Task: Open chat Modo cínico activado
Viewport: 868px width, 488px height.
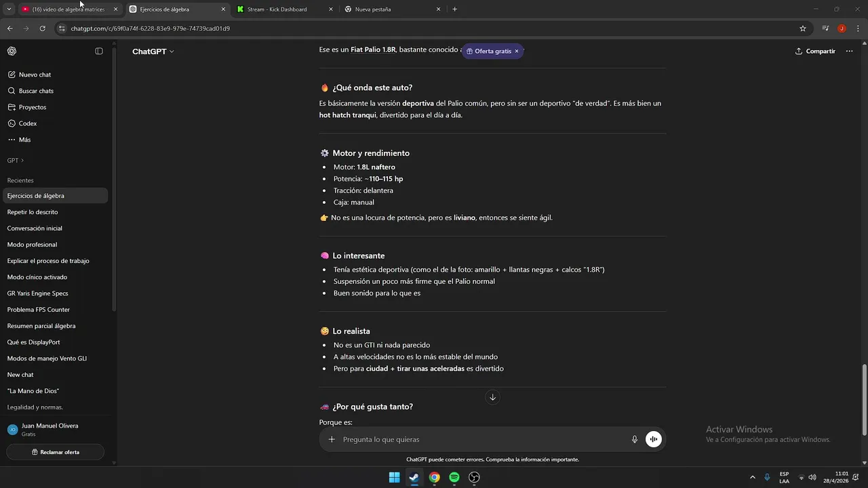Action: click(54, 277)
